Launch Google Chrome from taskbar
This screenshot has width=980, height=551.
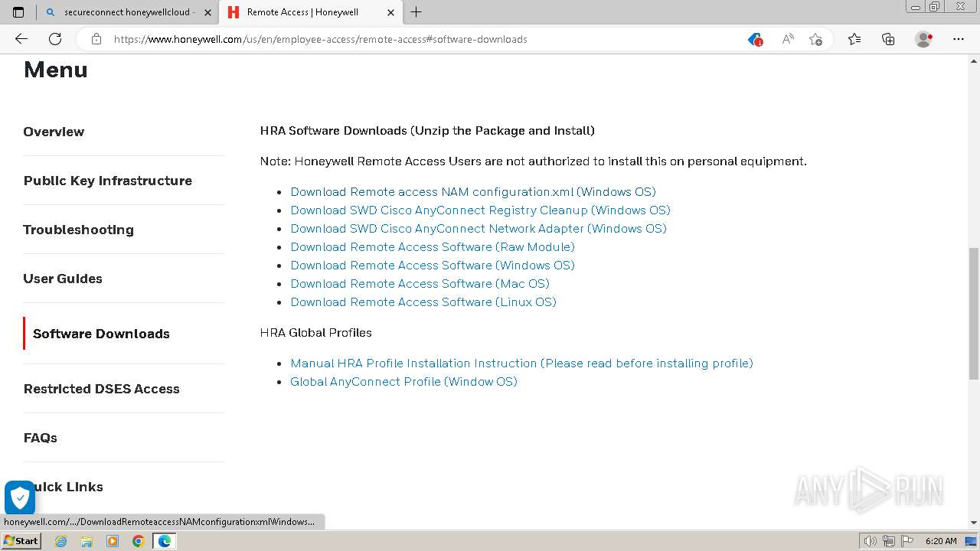click(139, 541)
